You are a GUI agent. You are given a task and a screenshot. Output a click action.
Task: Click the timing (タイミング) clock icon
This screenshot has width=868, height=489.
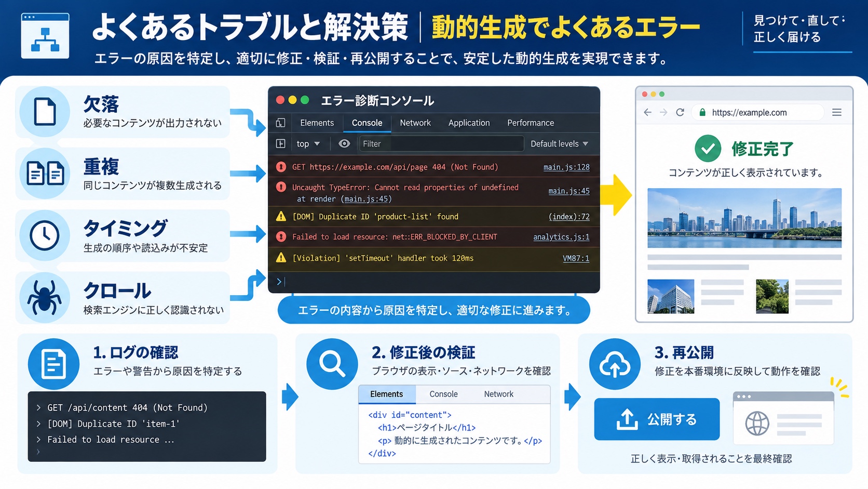pyautogui.click(x=45, y=235)
